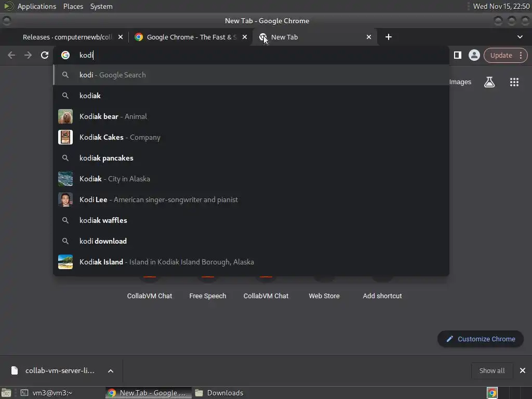The image size is (532, 399).
Task: Go back with the left arrow icon
Action: click(x=11, y=55)
